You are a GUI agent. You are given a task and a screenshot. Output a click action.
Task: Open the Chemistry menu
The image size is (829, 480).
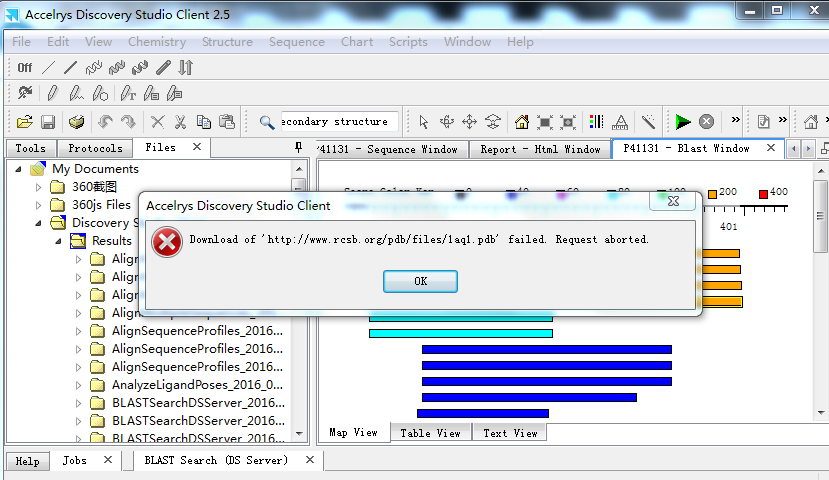click(x=157, y=42)
